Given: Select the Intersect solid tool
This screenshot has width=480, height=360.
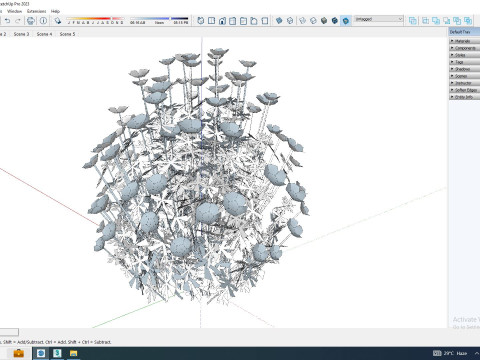Looking at the screenshot, I should [x=425, y=21].
